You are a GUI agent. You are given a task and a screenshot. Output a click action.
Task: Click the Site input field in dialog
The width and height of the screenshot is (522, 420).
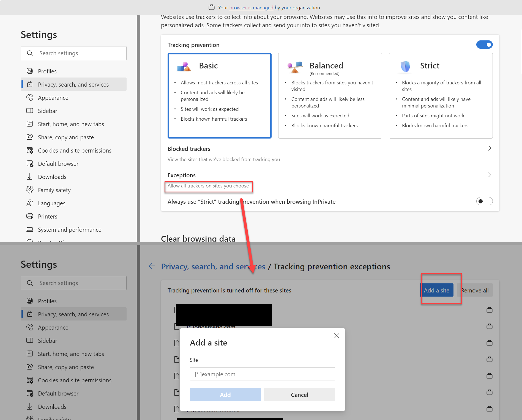point(262,374)
